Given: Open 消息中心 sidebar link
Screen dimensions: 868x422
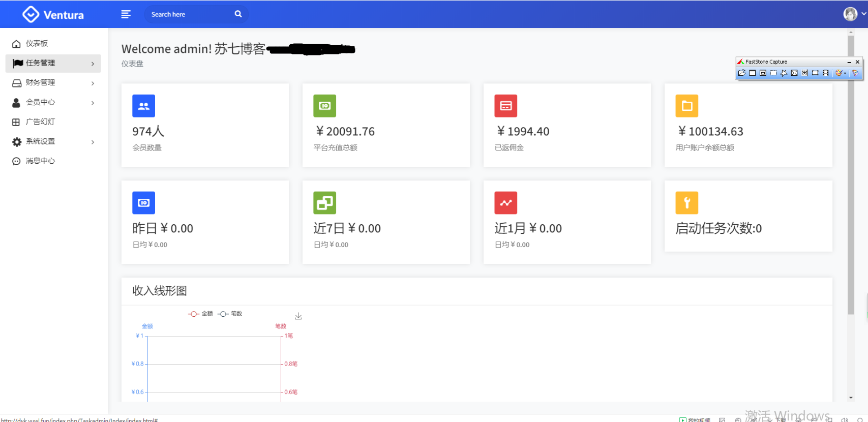Looking at the screenshot, I should point(40,161).
